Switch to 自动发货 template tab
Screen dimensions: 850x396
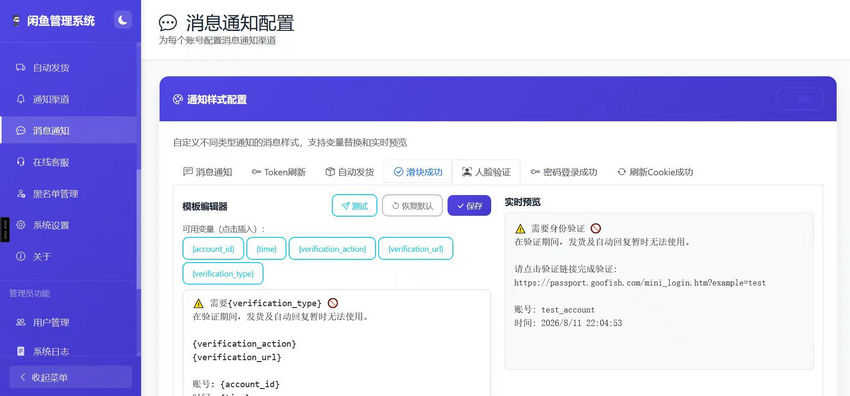pyautogui.click(x=350, y=172)
